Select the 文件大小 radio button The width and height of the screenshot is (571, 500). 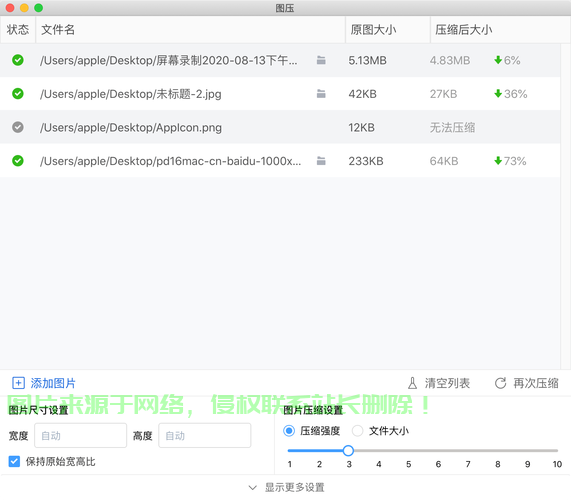358,431
